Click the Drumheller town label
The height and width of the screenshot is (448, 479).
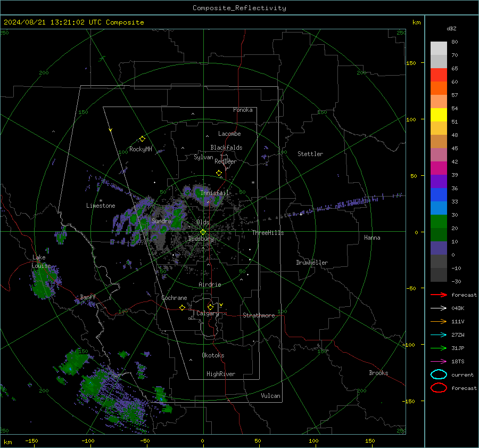pos(312,263)
